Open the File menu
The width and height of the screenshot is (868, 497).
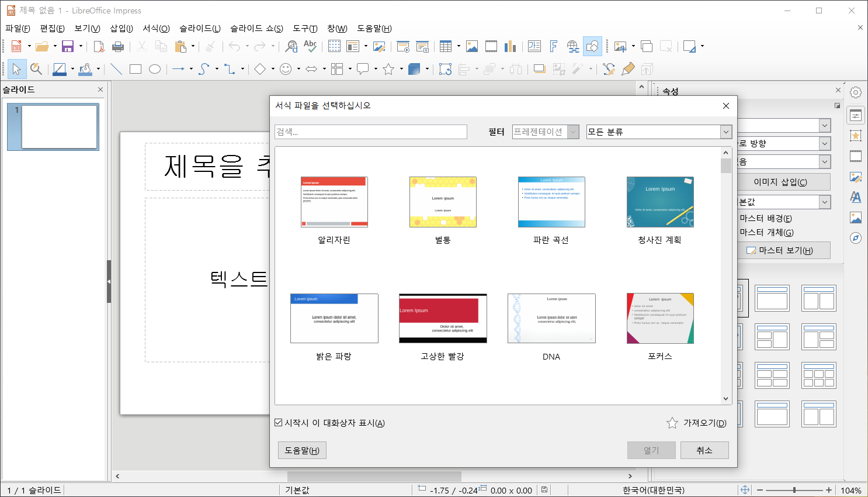coord(18,28)
